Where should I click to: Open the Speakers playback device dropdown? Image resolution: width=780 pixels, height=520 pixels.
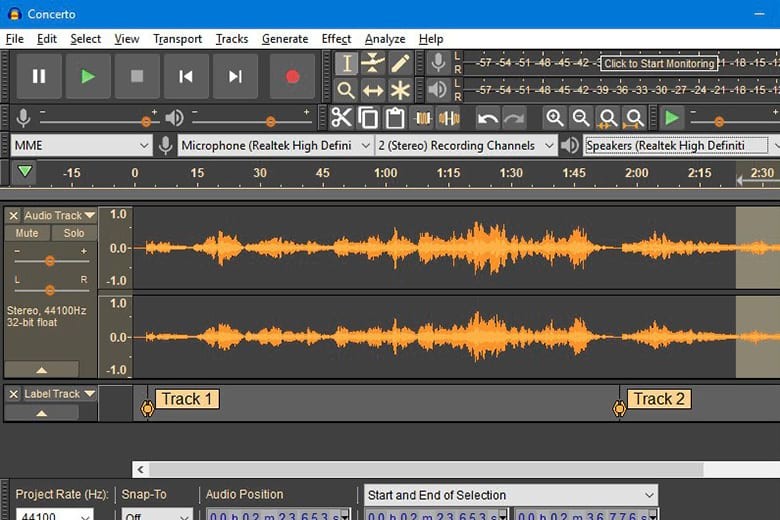[x=682, y=146]
